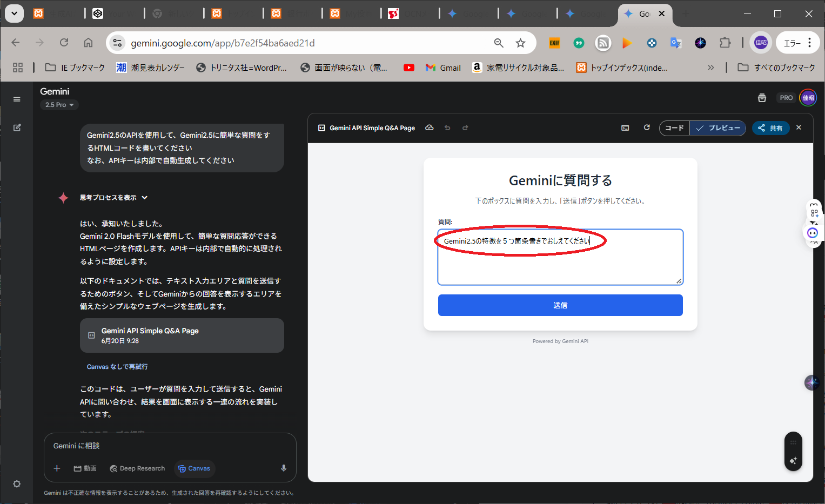This screenshot has height=504, width=825.
Task: Click the green quote extension icon
Action: (579, 43)
